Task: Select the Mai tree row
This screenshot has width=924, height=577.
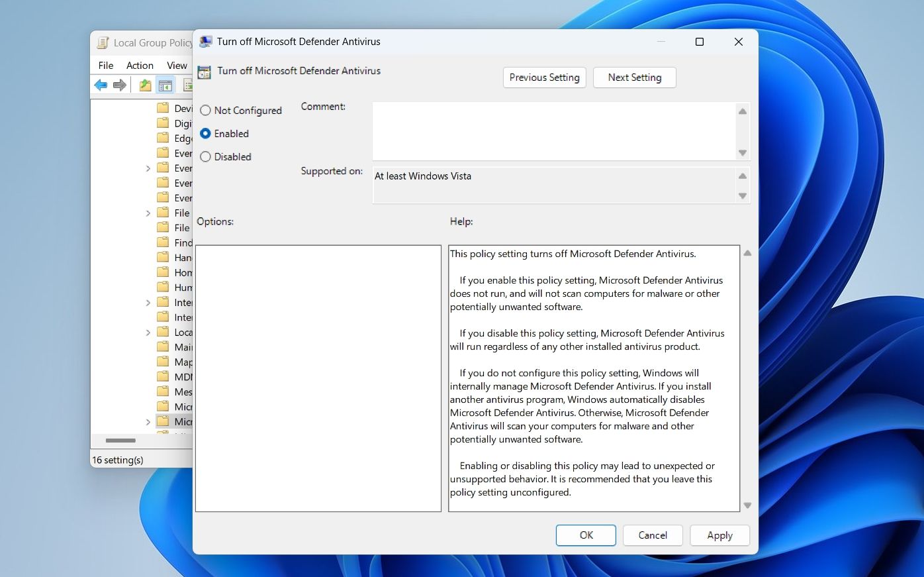Action: pyautogui.click(x=174, y=346)
